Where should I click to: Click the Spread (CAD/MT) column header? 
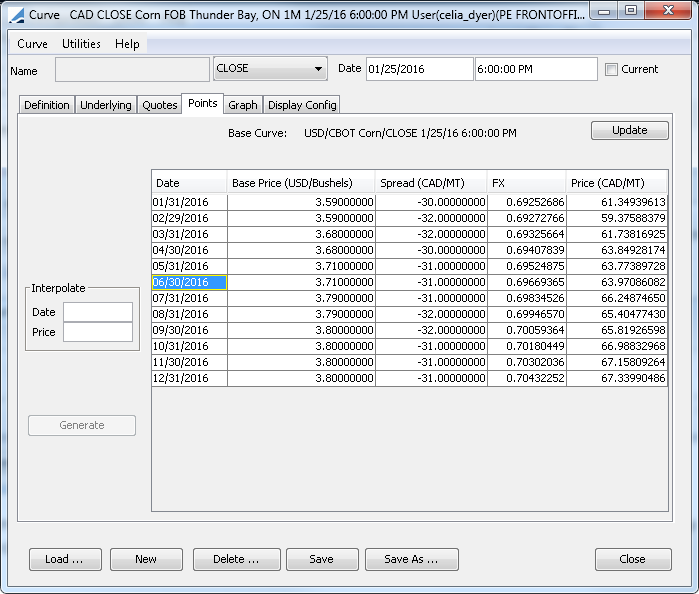[431, 183]
